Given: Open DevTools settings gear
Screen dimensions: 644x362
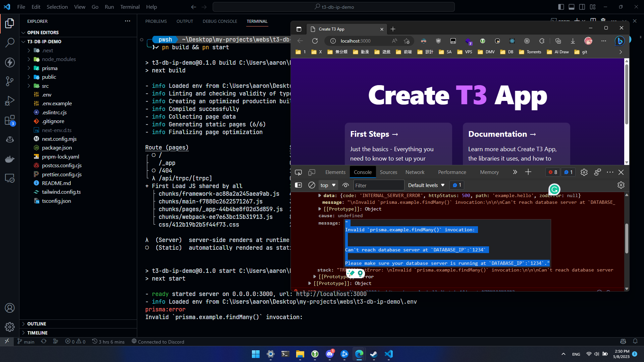Looking at the screenshot, I should [x=584, y=172].
